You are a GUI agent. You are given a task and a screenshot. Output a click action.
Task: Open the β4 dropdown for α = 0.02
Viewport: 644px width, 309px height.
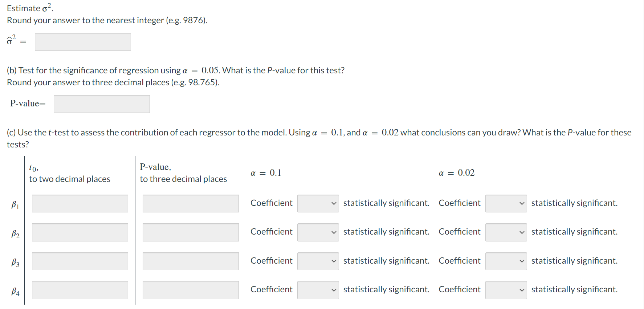[506, 290]
